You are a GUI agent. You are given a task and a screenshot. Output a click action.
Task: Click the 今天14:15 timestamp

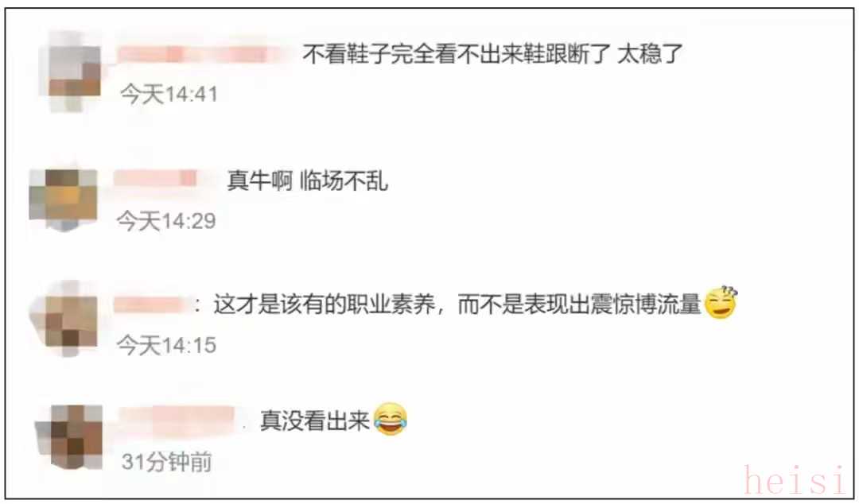tap(166, 345)
